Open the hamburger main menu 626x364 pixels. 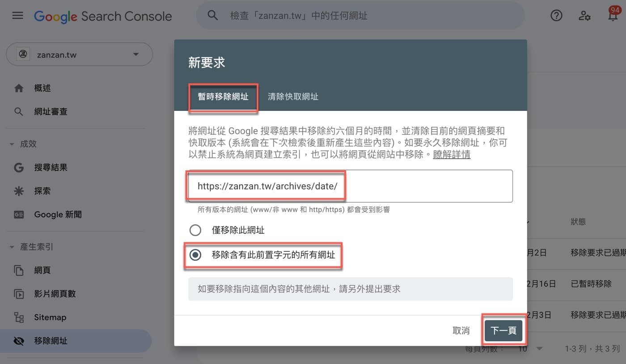pyautogui.click(x=17, y=16)
